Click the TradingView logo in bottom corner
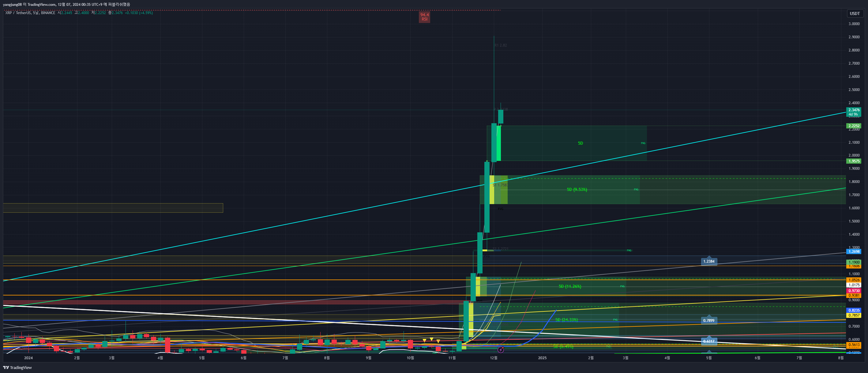Viewport: 868px width, 373px height. 17,367
